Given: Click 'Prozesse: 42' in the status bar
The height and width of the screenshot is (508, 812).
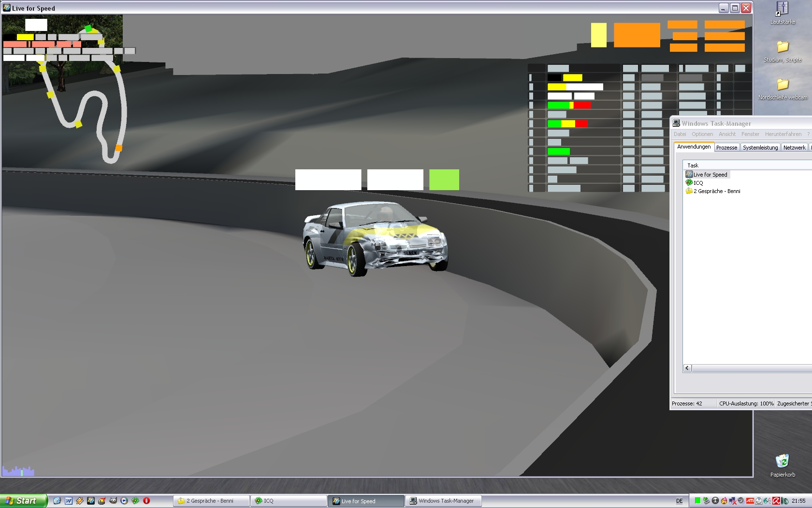Looking at the screenshot, I should point(687,403).
